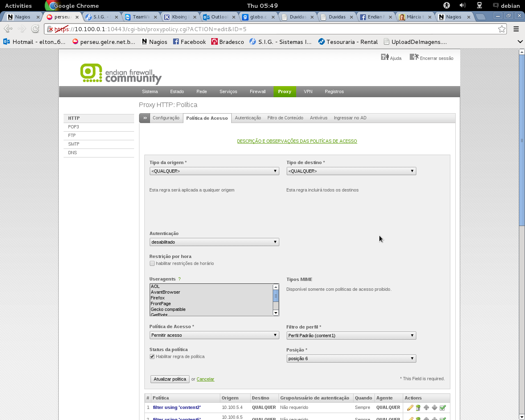Open the Tipo da origem dropdown

click(214, 171)
